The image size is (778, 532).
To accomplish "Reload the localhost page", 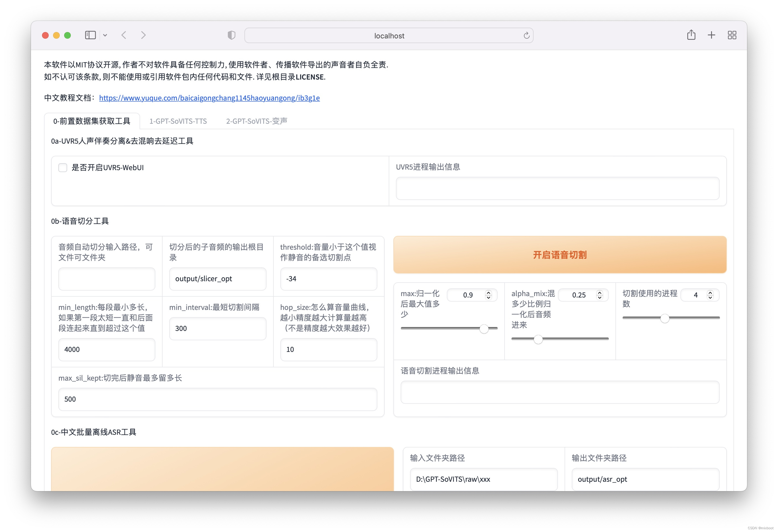I will click(526, 35).
